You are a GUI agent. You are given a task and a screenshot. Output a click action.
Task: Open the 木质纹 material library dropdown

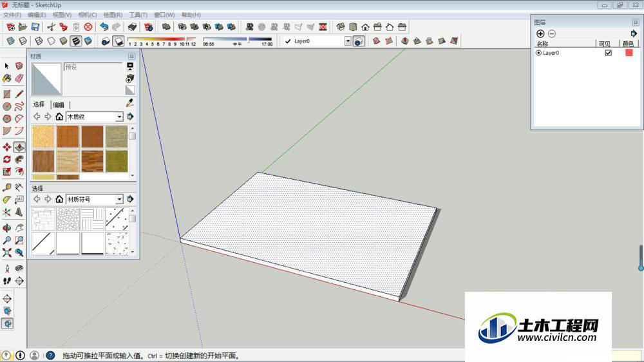pyautogui.click(x=119, y=117)
